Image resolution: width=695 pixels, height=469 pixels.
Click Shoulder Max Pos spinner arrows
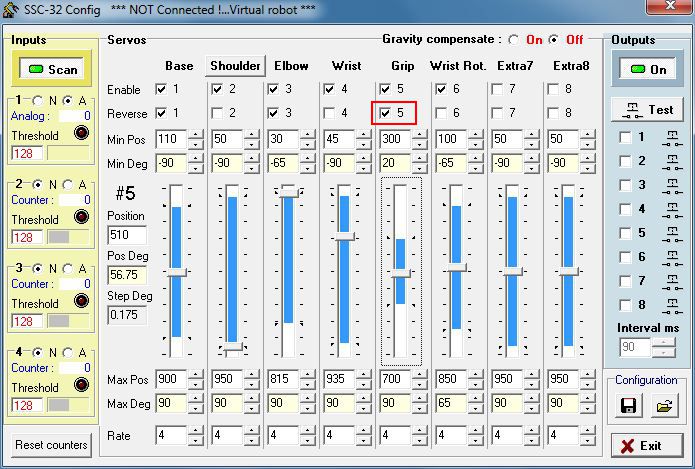point(252,379)
